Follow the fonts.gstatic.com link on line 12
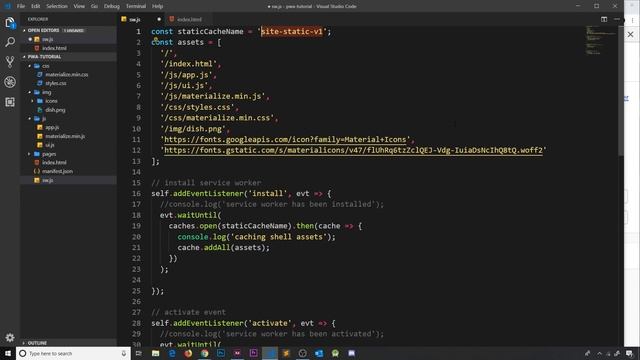The image size is (640, 360). (353, 150)
